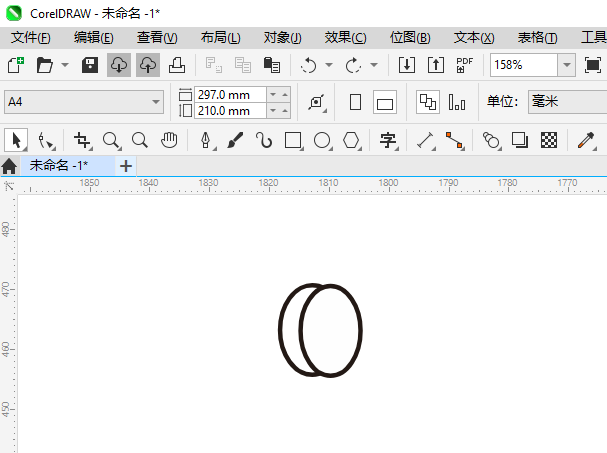Image resolution: width=607 pixels, height=453 pixels.
Task: Add a new document with plus button
Action: pos(126,166)
